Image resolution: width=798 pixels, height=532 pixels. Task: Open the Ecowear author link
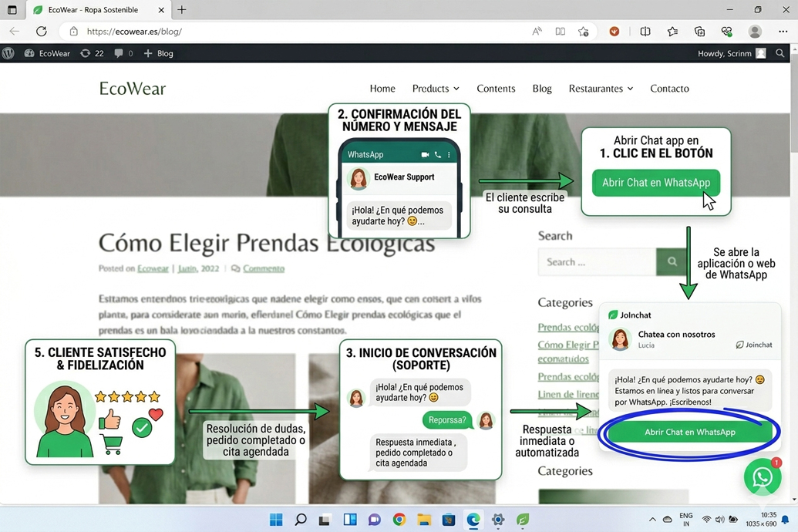[x=153, y=269]
